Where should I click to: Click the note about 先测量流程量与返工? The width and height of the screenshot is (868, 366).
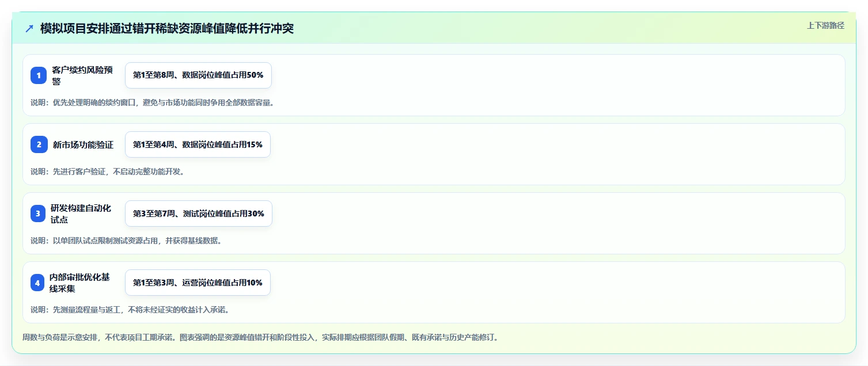pos(132,310)
